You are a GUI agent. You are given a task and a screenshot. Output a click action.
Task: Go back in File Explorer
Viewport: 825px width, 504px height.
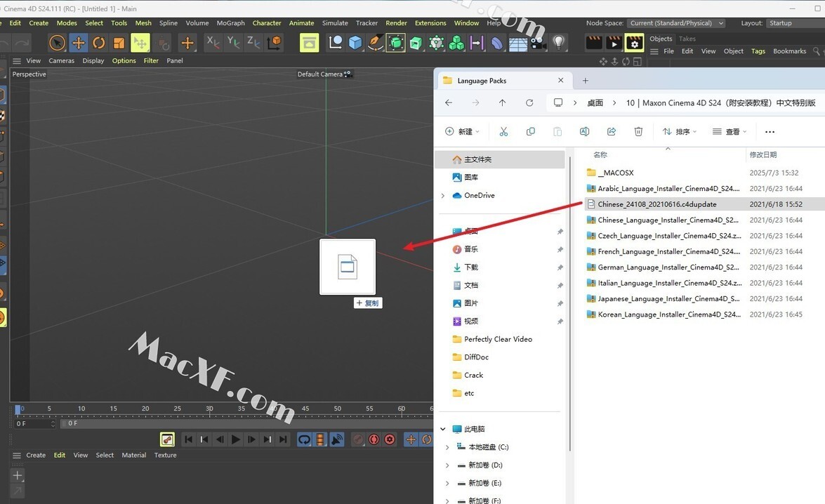coord(449,103)
